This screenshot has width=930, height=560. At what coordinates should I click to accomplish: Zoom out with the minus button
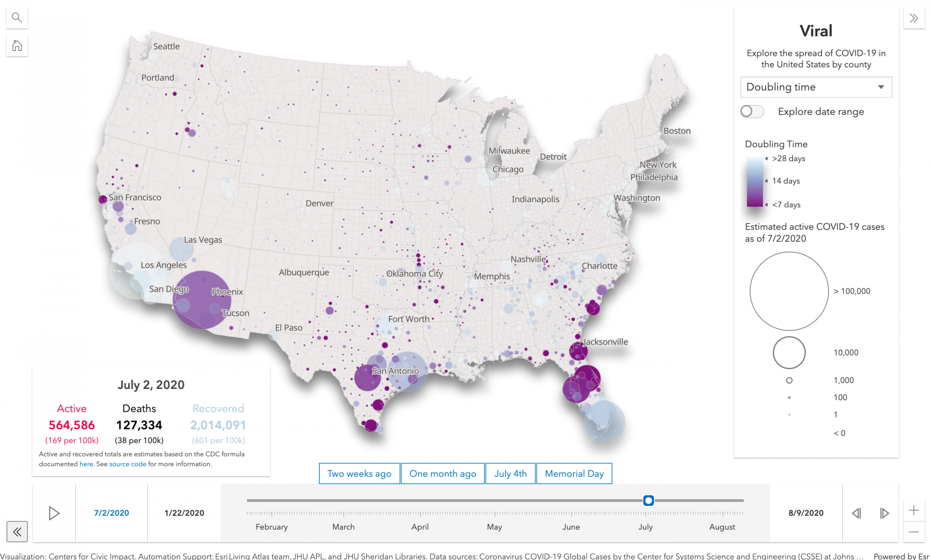pos(914,532)
